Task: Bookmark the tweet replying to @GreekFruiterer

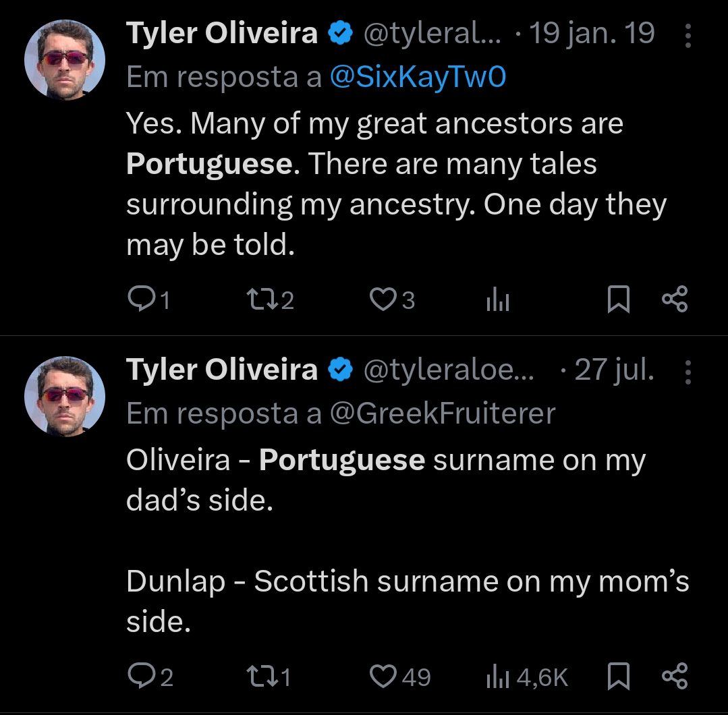Action: (618, 677)
